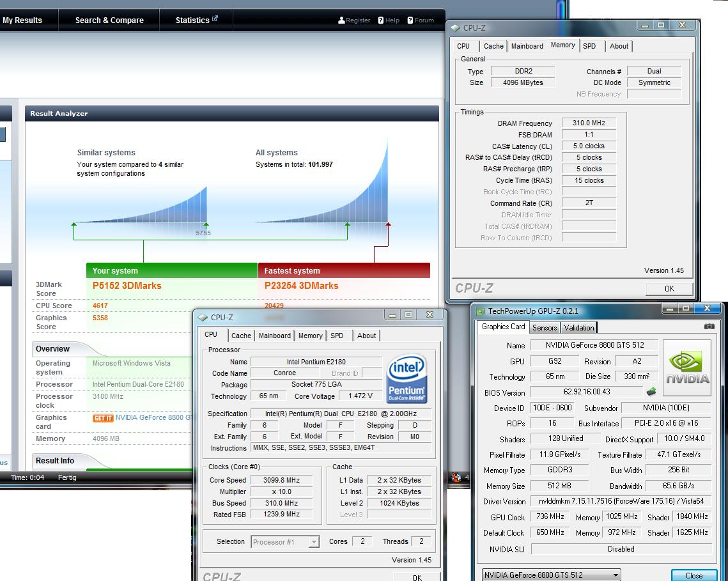The height and width of the screenshot is (581, 728).
Task: Open the About tab in CPU-Z memory window
Action: pyautogui.click(x=619, y=46)
